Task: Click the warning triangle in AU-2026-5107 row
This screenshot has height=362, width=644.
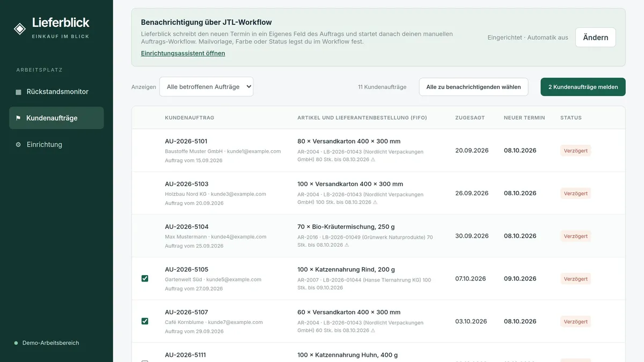Action: (373, 331)
